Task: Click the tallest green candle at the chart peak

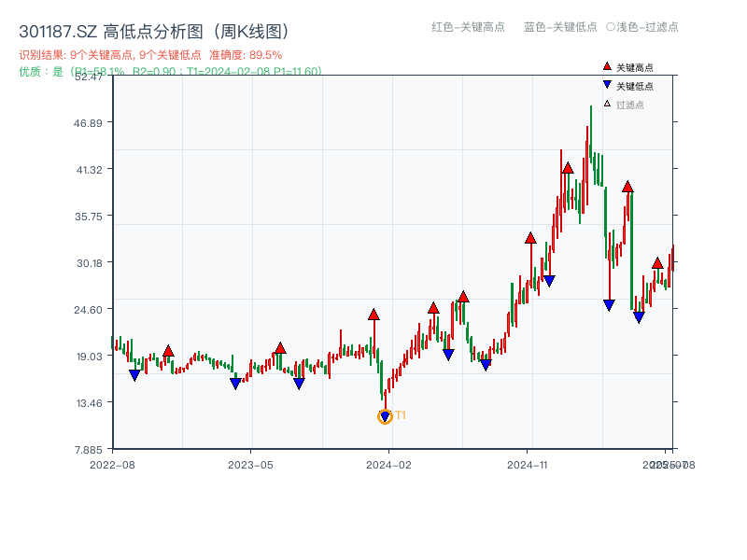Action: [591, 134]
